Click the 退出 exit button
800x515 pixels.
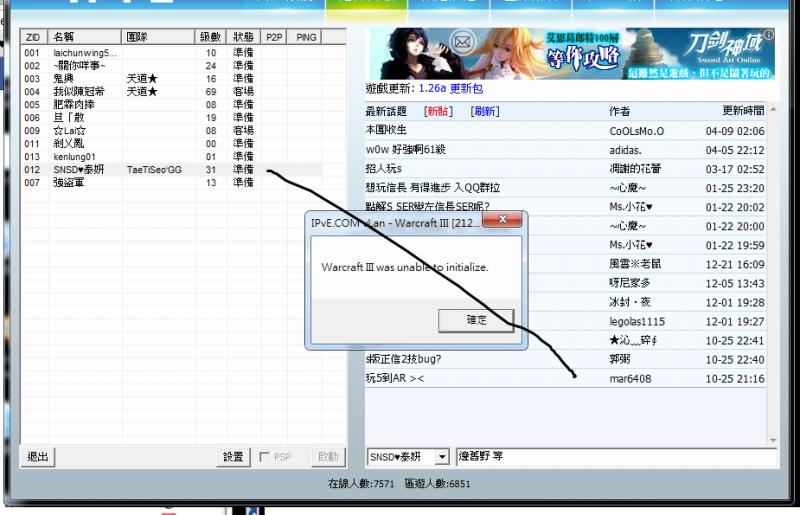tap(38, 456)
